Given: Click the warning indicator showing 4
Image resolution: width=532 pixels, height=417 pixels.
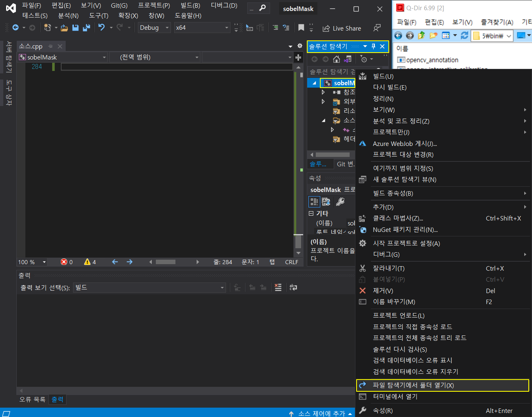Looking at the screenshot, I should (x=90, y=262).
